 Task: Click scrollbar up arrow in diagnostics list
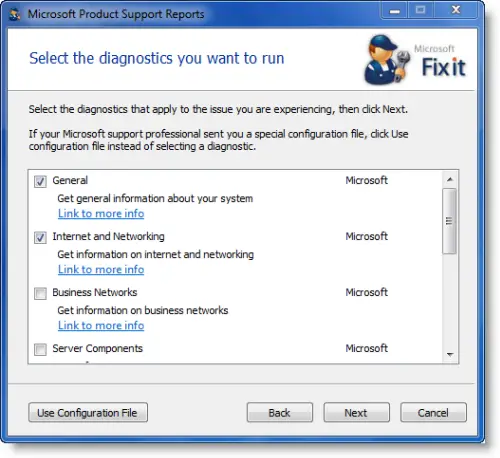(x=450, y=179)
